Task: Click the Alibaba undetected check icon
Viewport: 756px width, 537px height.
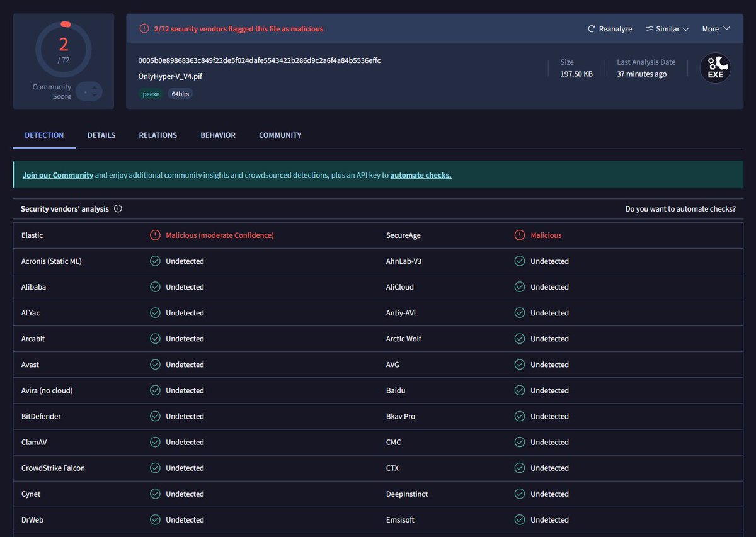Action: (155, 287)
